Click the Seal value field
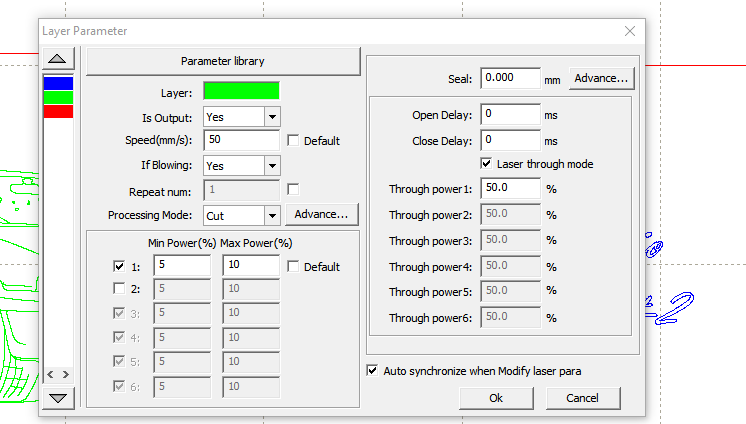Screen dimensions: 746x424 510,78
